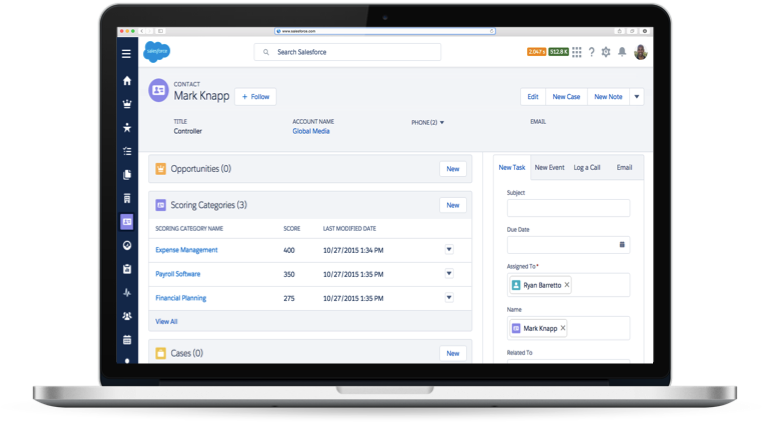Open the Expense Management link
Image resolution: width=762 pixels, height=422 pixels.
coord(187,250)
